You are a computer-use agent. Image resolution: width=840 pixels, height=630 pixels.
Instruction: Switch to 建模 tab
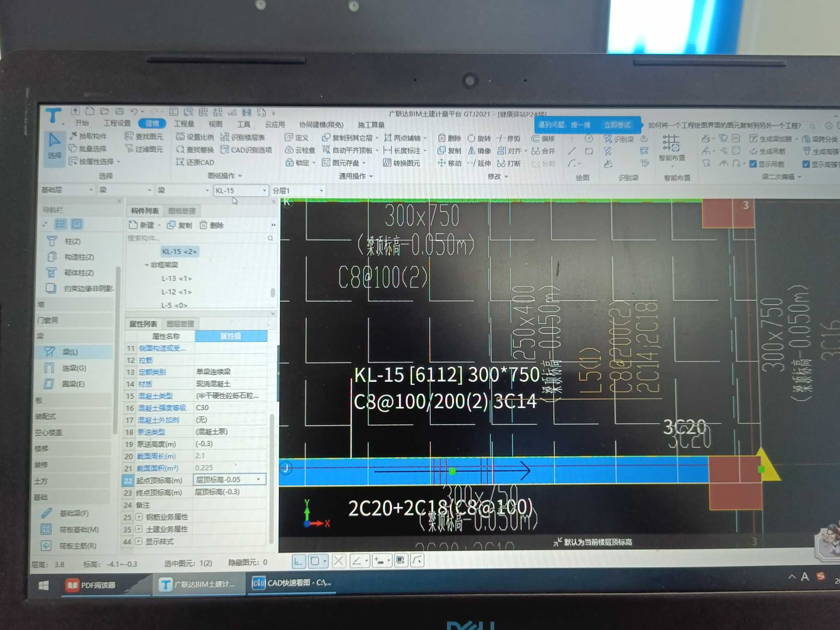pyautogui.click(x=152, y=124)
